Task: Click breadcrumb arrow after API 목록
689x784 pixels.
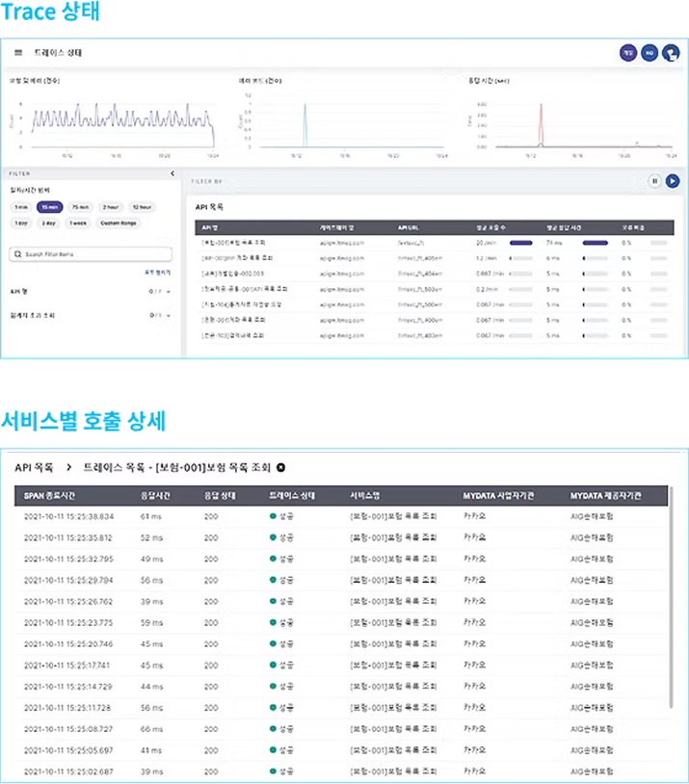Action: tap(68, 467)
